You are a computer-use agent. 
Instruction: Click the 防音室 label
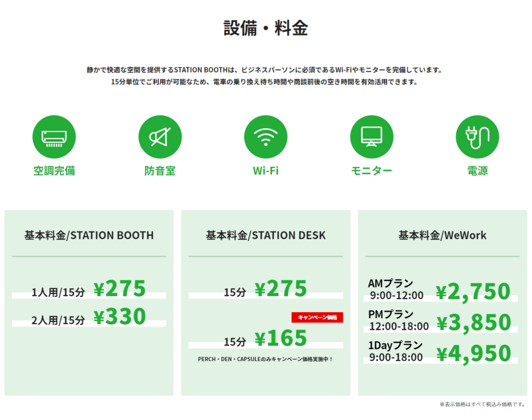160,170
